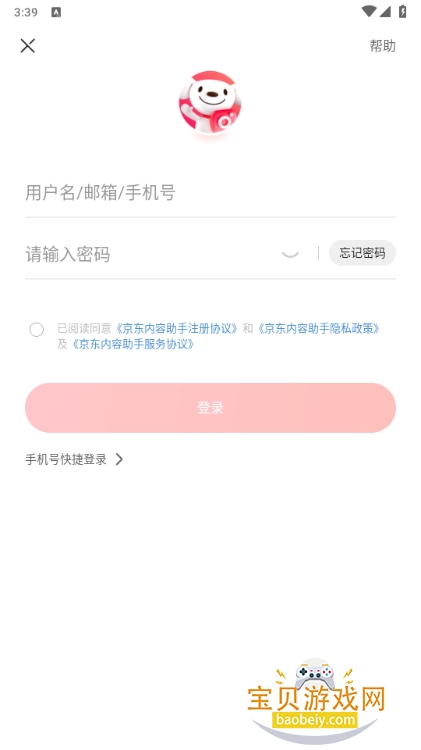Click the baobeiy.com watermark label
421x750 pixels.
click(314, 719)
